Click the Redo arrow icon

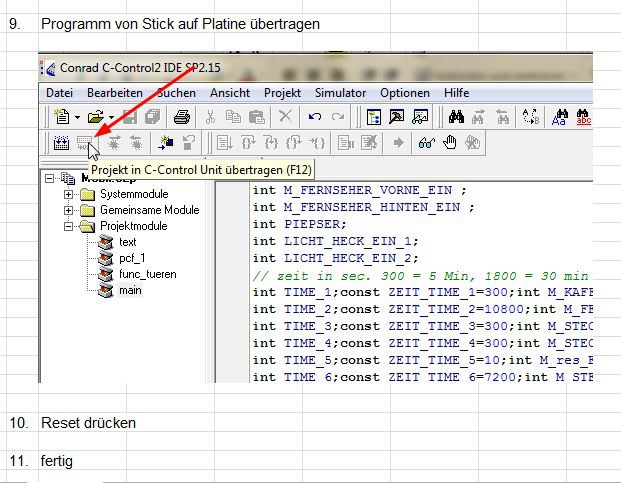(x=338, y=117)
